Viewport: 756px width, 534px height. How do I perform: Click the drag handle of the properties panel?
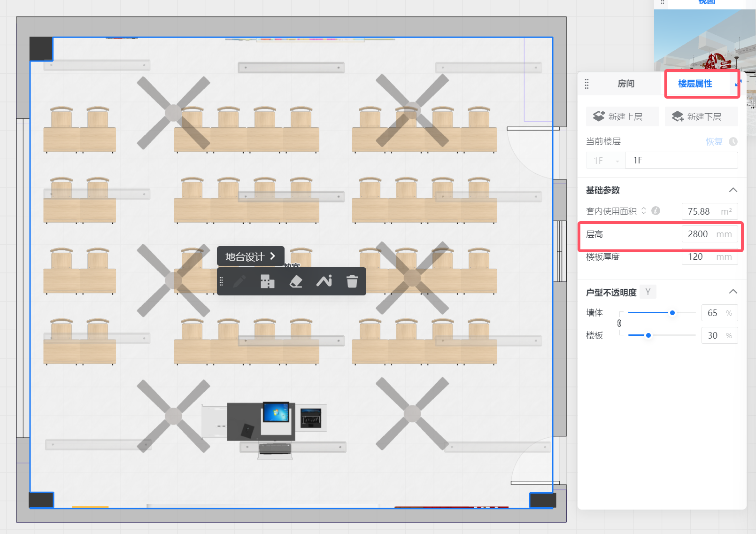pos(586,84)
